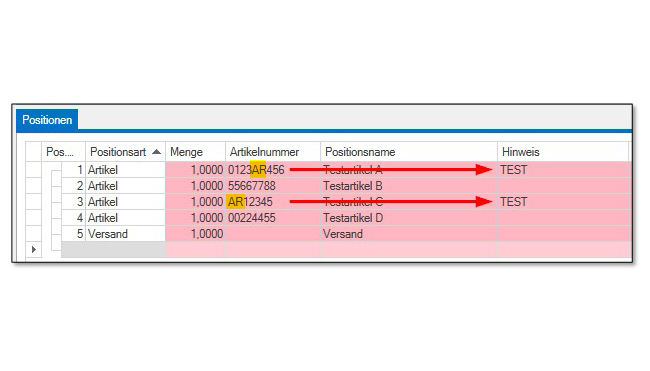Select Versand position name cell

tap(409, 234)
